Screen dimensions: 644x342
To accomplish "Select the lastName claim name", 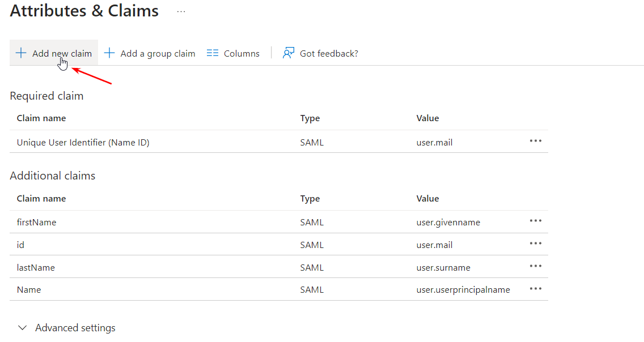I will [x=36, y=267].
